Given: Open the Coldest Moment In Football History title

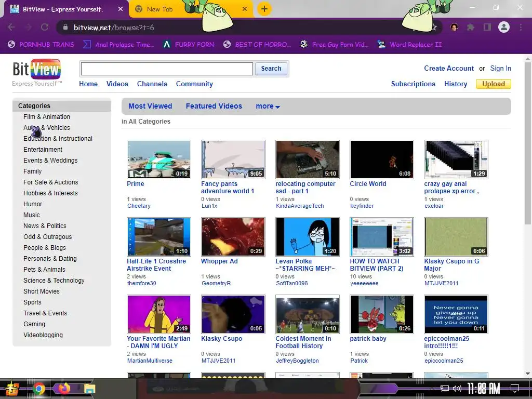Looking at the screenshot, I should point(303,342).
